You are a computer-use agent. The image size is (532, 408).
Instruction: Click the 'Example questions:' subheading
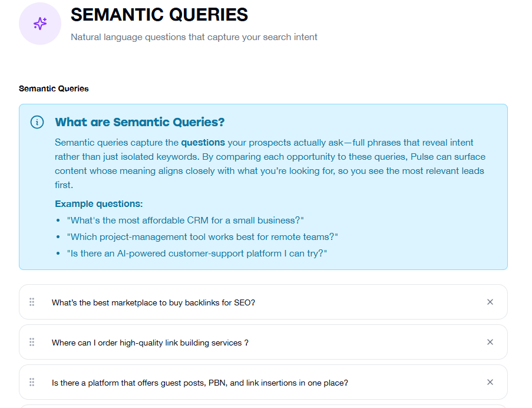(x=99, y=203)
